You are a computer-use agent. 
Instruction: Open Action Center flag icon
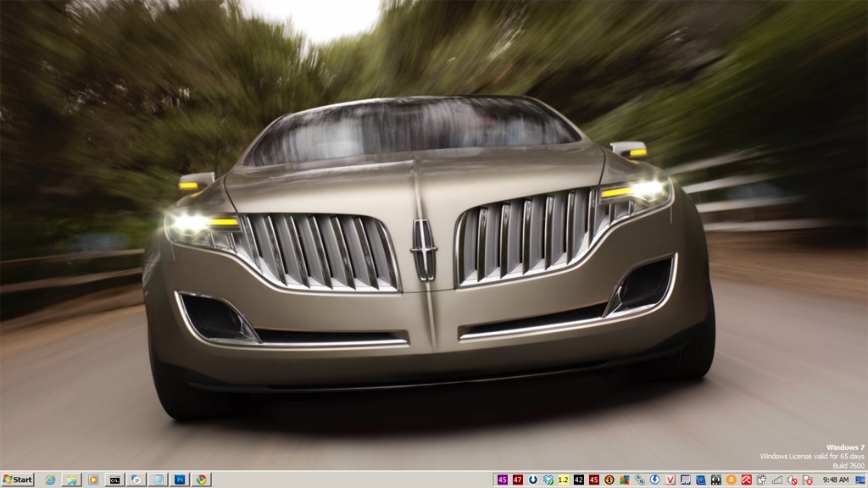[807, 480]
